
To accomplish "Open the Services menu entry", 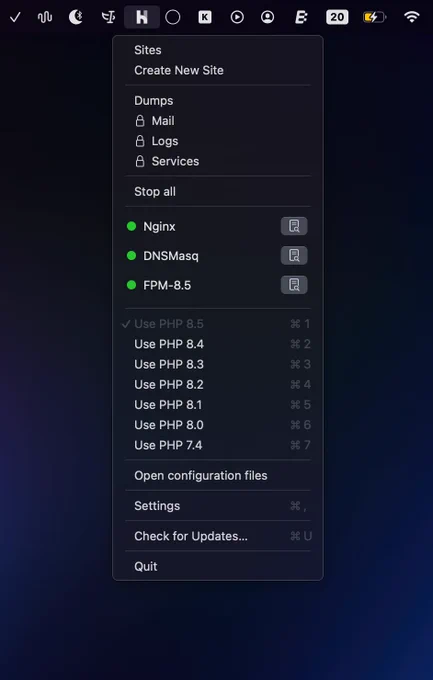I will [218, 161].
